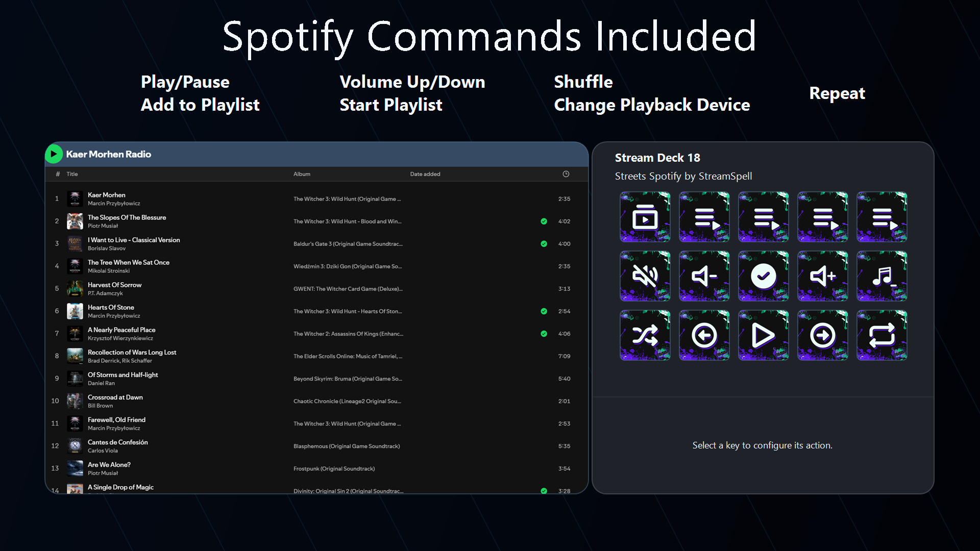This screenshot has height=551, width=980.
Task: Open artist Mikolai Stroinski
Action: pos(109,271)
